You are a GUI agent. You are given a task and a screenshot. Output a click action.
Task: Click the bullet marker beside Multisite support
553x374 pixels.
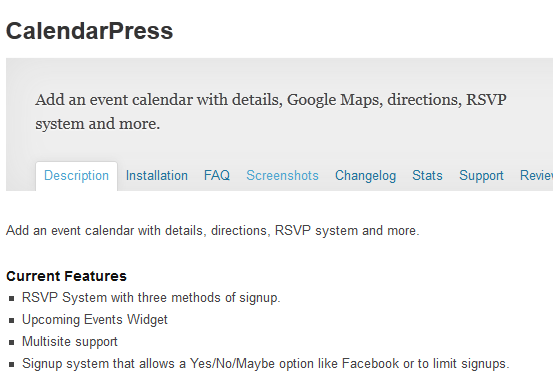pyautogui.click(x=12, y=343)
